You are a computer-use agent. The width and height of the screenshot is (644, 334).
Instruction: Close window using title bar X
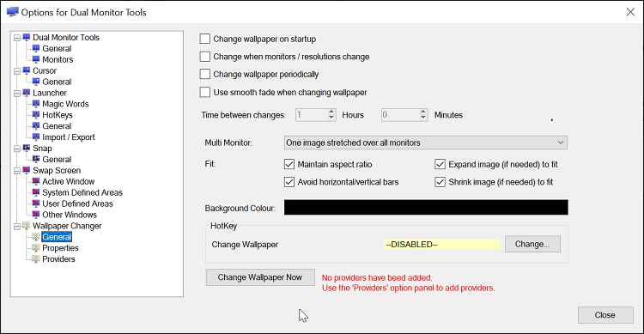coord(630,12)
